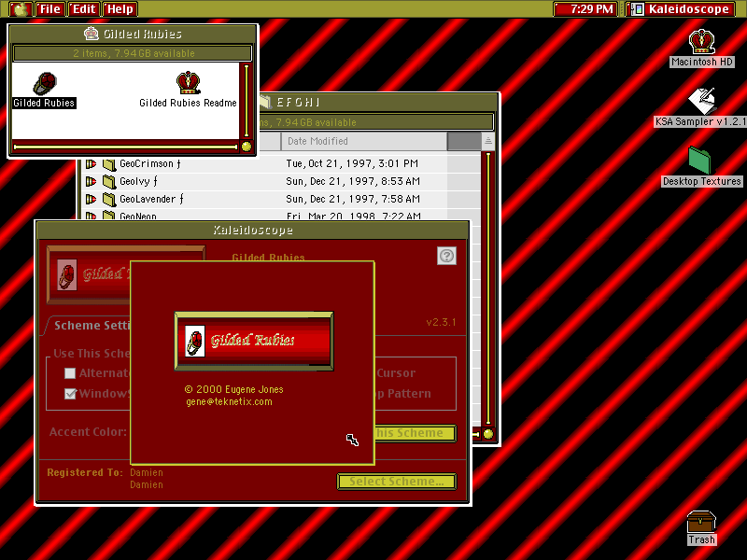This screenshot has width=747, height=560.
Task: Toggle the Alternate checkbox in Kaleidoscope
Action: pos(70,373)
